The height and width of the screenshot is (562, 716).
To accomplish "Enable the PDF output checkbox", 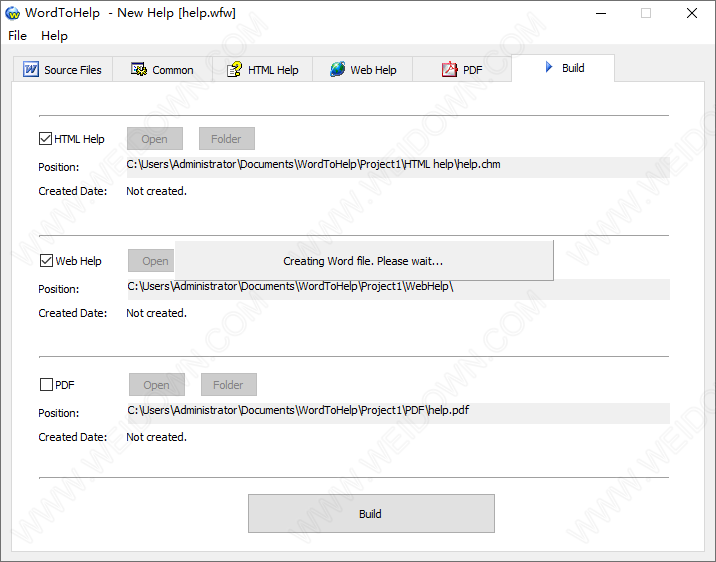I will (46, 384).
